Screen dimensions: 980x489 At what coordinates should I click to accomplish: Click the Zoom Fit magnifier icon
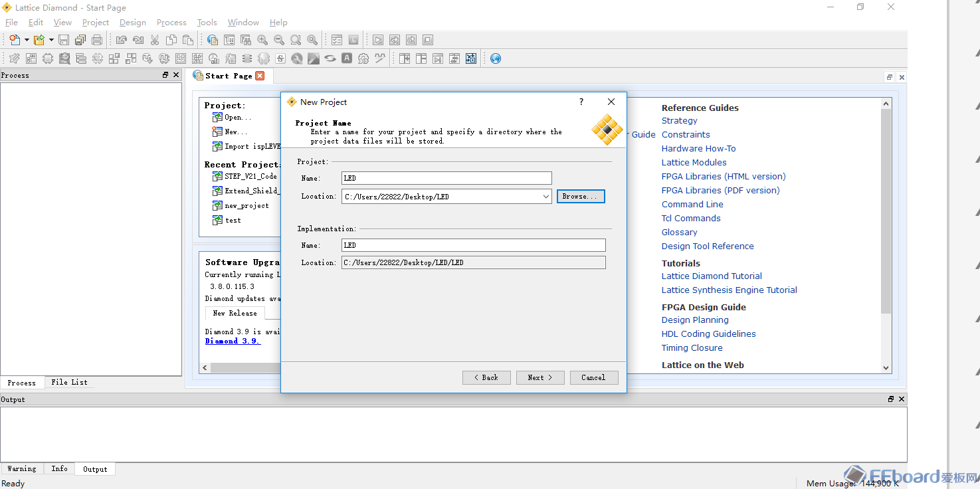[x=296, y=40]
